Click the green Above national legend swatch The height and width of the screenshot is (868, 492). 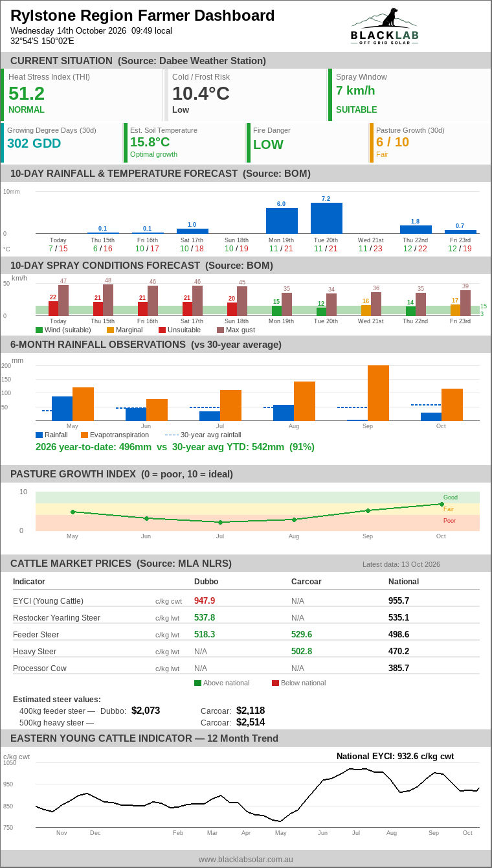click(197, 683)
